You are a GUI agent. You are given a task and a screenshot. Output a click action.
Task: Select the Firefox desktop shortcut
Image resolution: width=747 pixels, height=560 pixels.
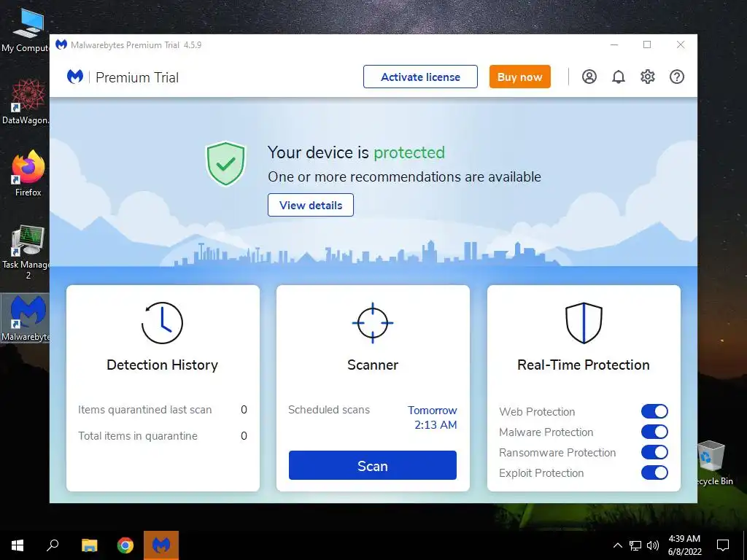tap(28, 174)
